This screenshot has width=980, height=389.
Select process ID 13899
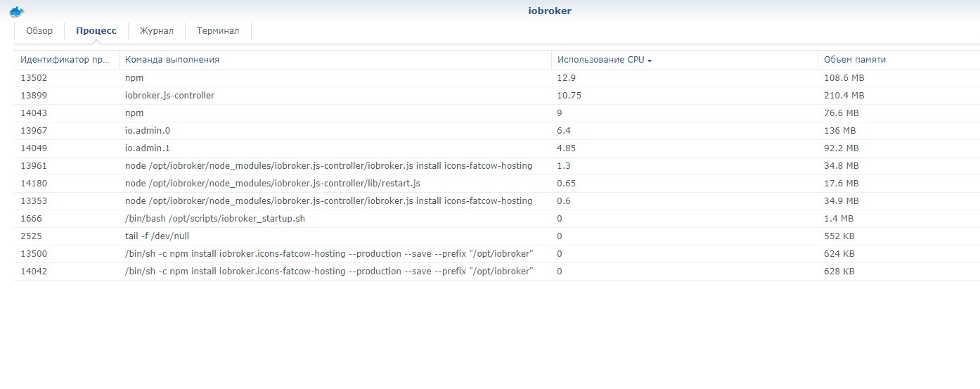34,95
